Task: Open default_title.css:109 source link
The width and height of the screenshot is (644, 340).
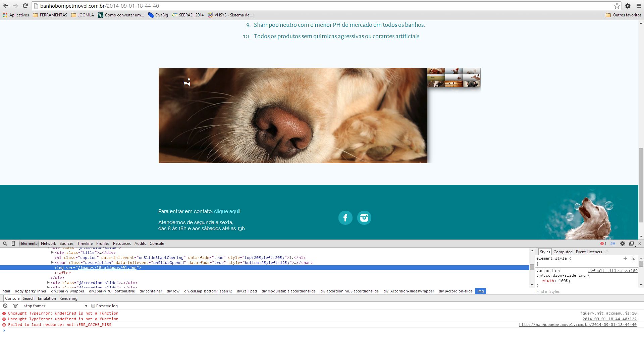Action: [613, 271]
